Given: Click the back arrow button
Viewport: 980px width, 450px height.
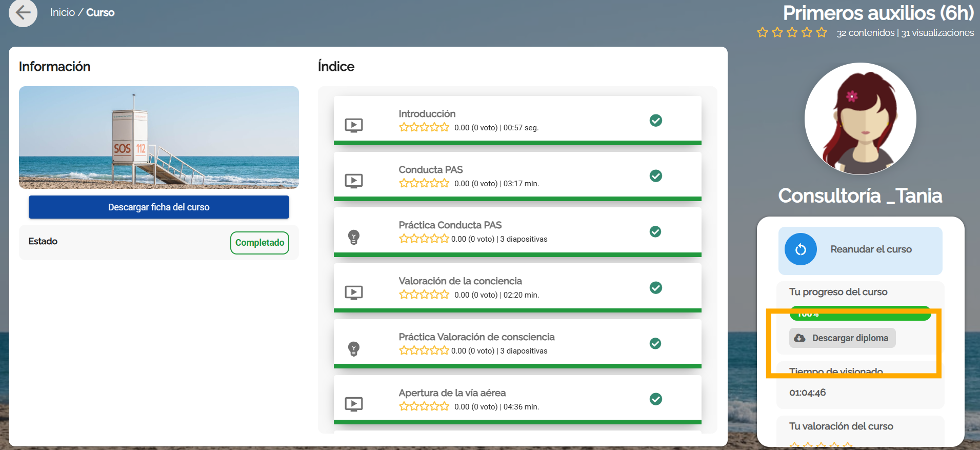Looking at the screenshot, I should (x=23, y=12).
